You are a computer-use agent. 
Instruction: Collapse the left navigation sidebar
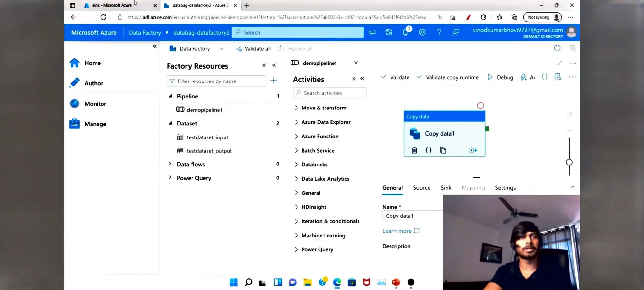tap(155, 46)
